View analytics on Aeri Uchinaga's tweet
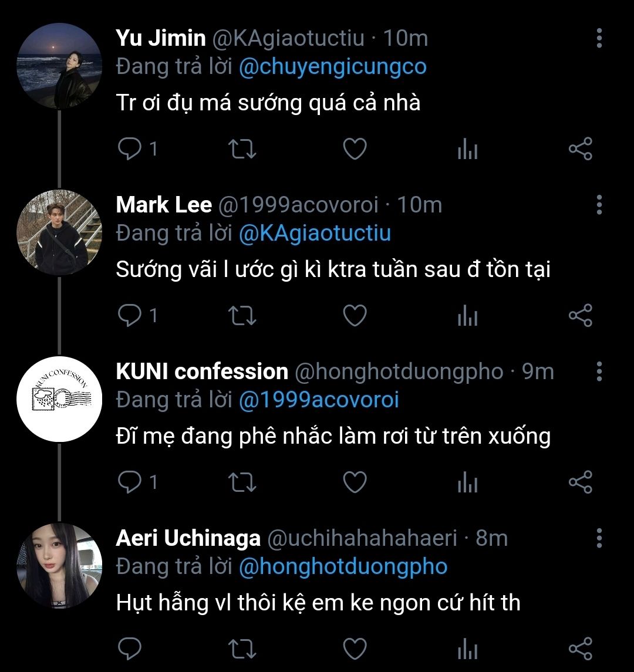This screenshot has height=672, width=634. [x=467, y=649]
